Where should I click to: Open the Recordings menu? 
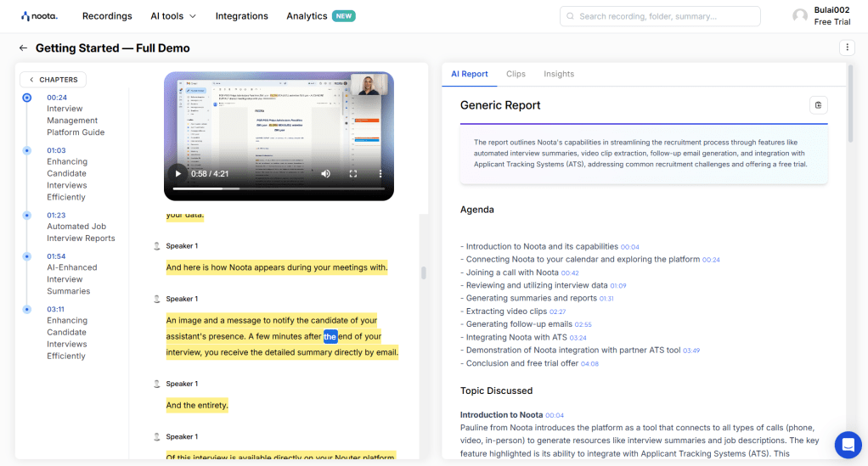pos(107,16)
